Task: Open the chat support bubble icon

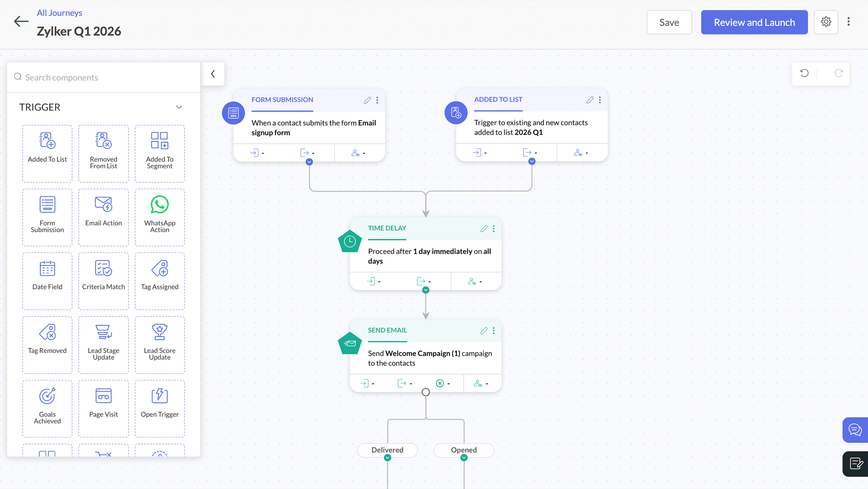Action: pos(855,430)
